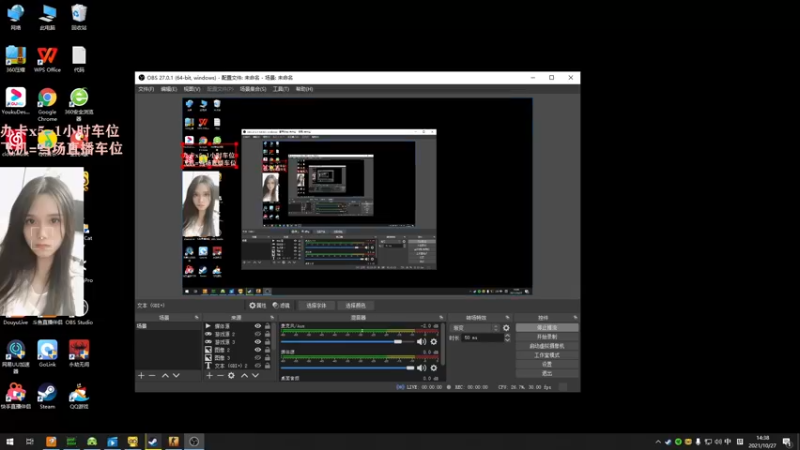Toggle visibility eye of 图像 3 source
Viewport: 800px width, 450px height.
pyautogui.click(x=258, y=358)
